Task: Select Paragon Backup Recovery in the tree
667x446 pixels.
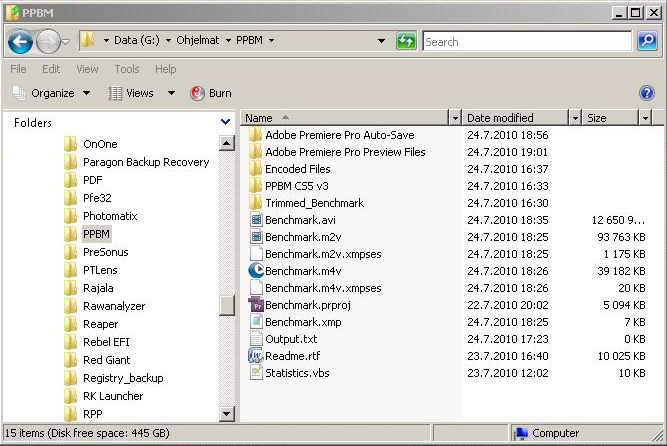Action: pos(146,162)
